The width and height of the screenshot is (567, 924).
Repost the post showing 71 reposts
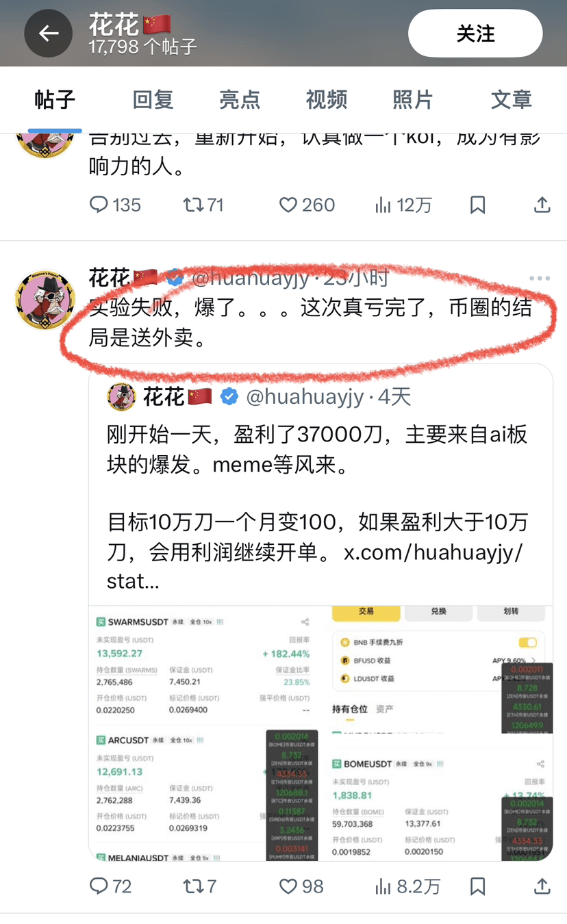pos(203,205)
